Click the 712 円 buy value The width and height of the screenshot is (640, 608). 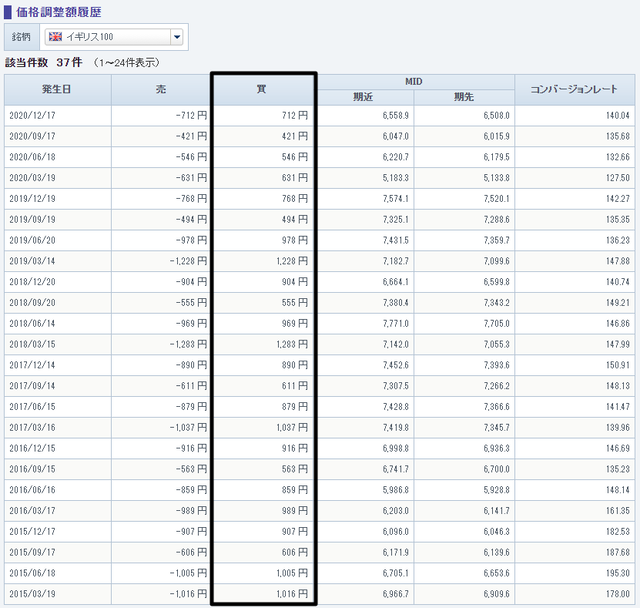tap(295, 115)
